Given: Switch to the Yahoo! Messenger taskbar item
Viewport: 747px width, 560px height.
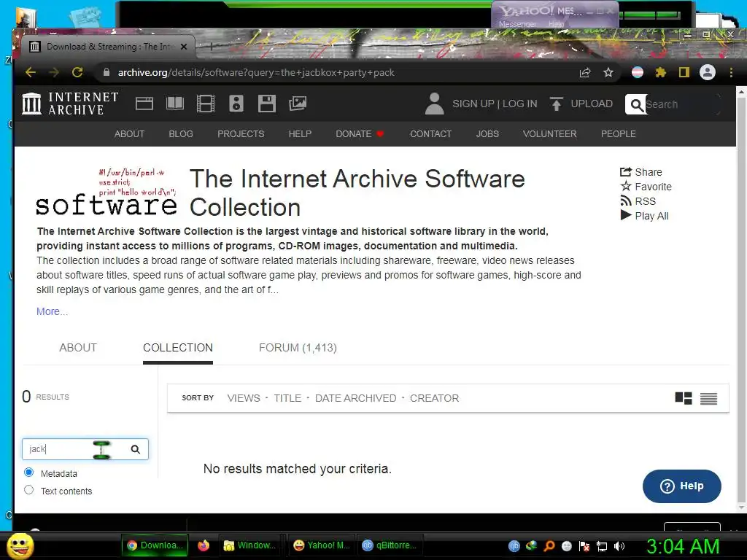Looking at the screenshot, I should pyautogui.click(x=322, y=545).
